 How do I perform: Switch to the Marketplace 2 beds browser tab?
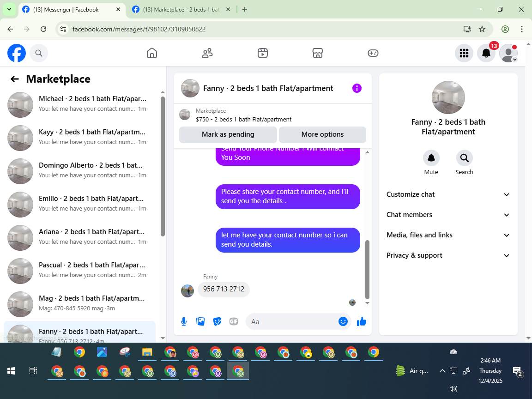181,10
